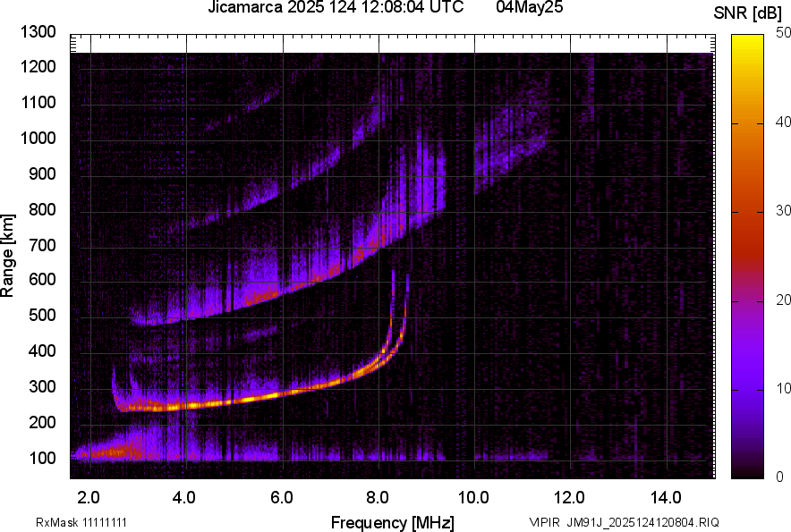Click range tick label '900'
Screen dimensions: 791x532
pos(42,174)
